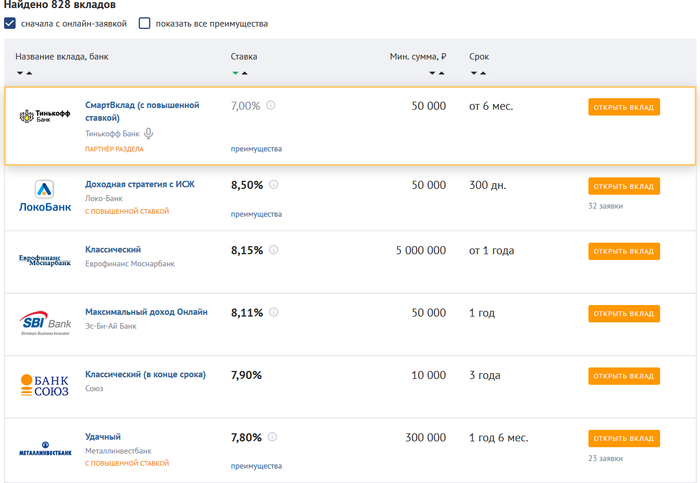Click 'Открыть вклад' for Локо-Банк

(x=624, y=186)
